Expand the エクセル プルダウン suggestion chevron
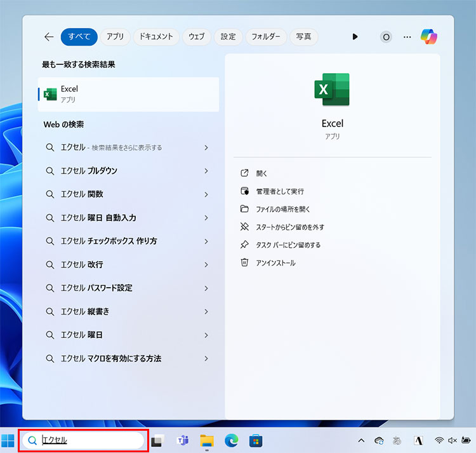The image size is (476, 453). click(206, 171)
